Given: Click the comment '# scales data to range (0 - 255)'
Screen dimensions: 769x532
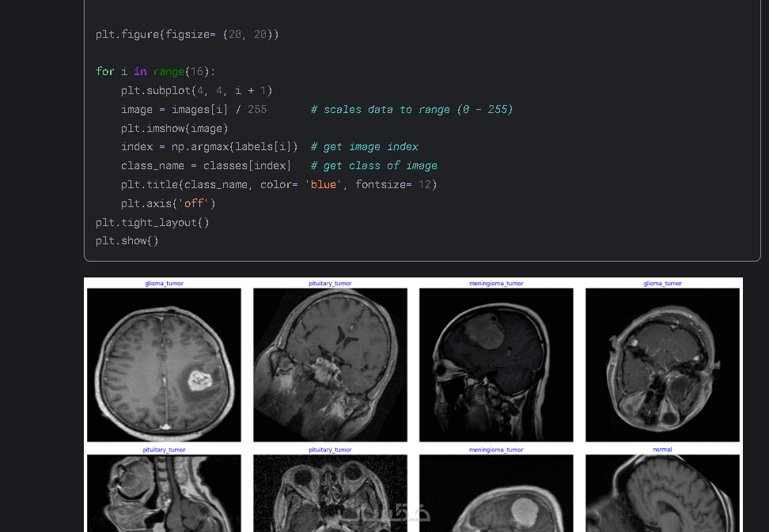Looking at the screenshot, I should coord(411,109).
